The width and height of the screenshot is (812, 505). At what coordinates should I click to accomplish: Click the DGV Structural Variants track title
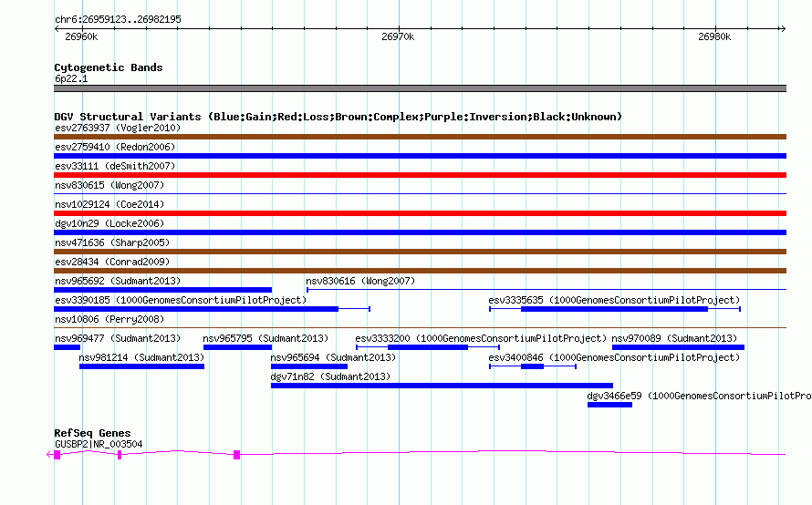tap(338, 117)
